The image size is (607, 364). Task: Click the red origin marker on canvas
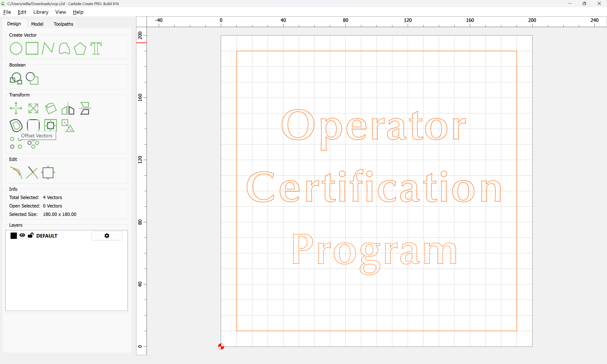[x=221, y=346]
